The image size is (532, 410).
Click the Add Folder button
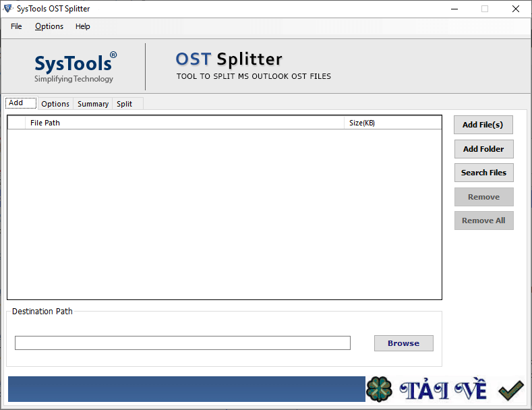484,149
